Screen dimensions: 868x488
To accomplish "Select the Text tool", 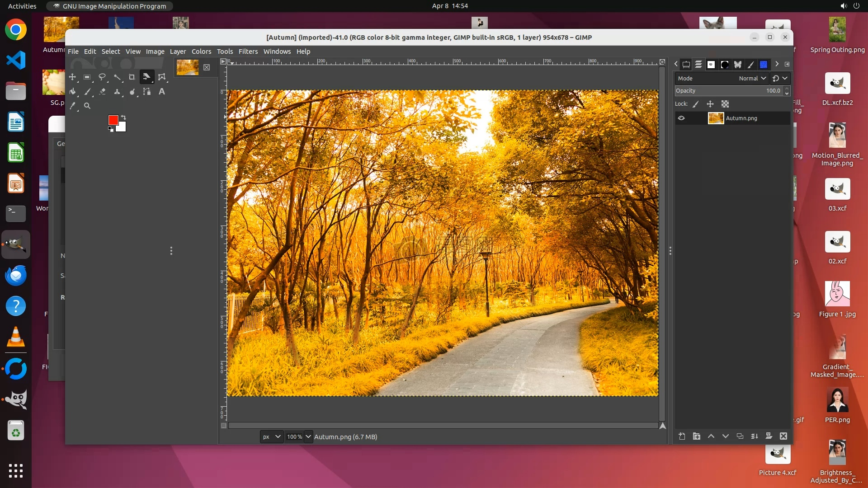I will point(161,92).
